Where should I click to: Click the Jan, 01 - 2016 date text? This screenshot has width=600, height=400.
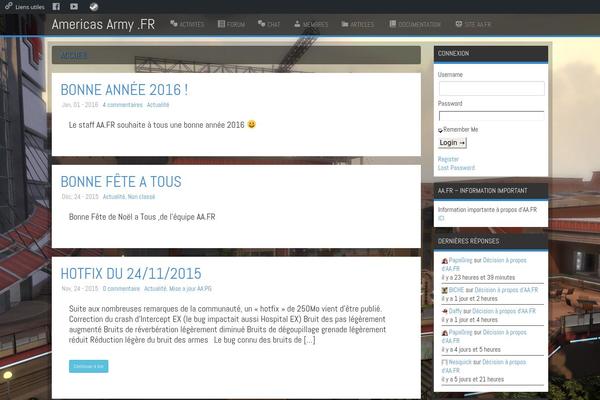[80, 105]
